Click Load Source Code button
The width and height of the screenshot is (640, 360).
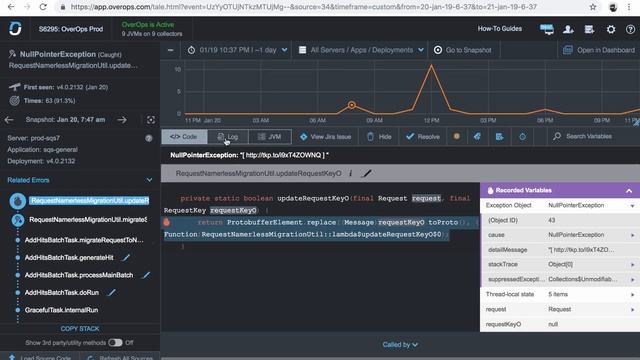(x=41, y=357)
